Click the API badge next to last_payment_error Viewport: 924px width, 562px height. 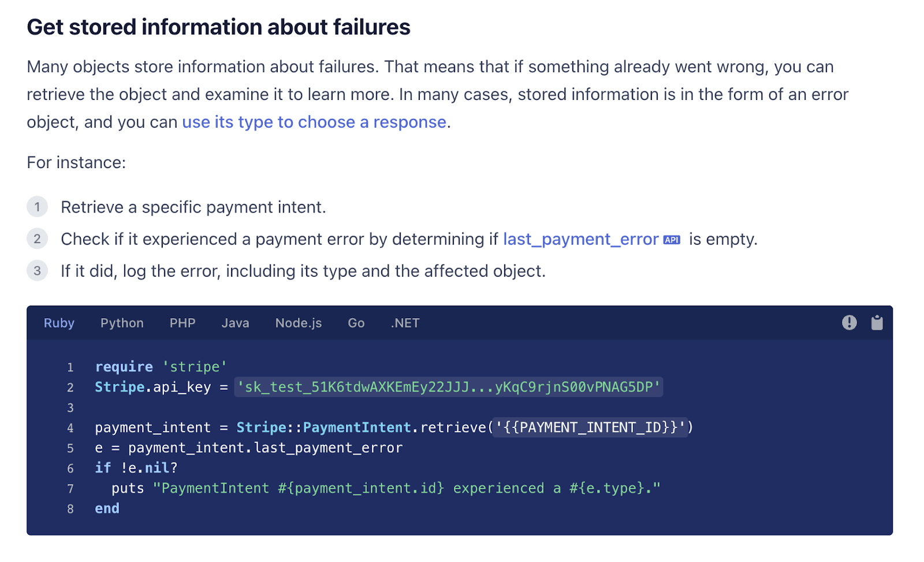coord(672,239)
